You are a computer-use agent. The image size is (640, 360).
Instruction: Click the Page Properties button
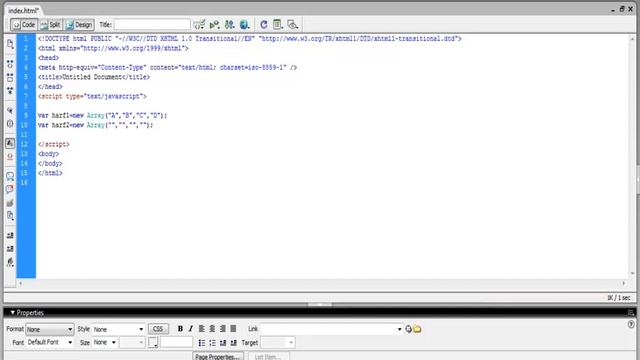click(218, 356)
